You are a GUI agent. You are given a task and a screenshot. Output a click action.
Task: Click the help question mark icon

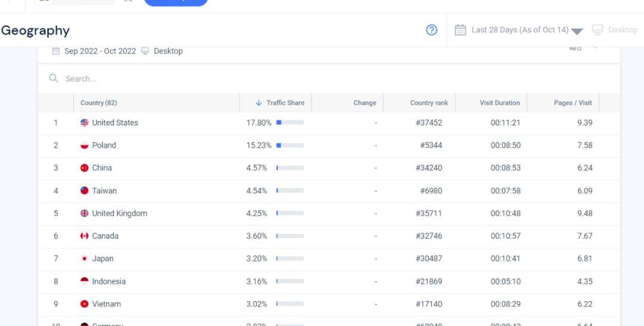click(x=432, y=30)
